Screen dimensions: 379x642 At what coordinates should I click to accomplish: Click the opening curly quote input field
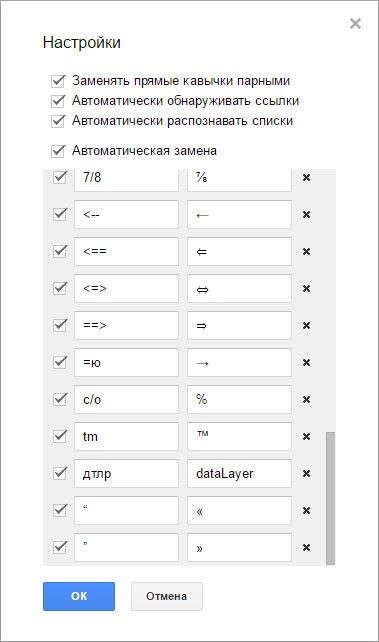(126, 510)
